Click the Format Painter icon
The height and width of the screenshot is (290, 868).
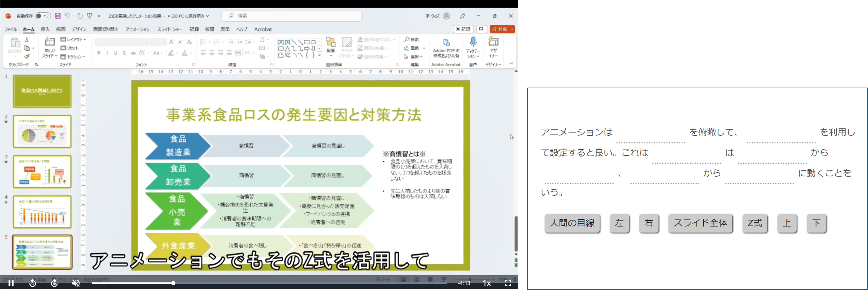(27, 56)
